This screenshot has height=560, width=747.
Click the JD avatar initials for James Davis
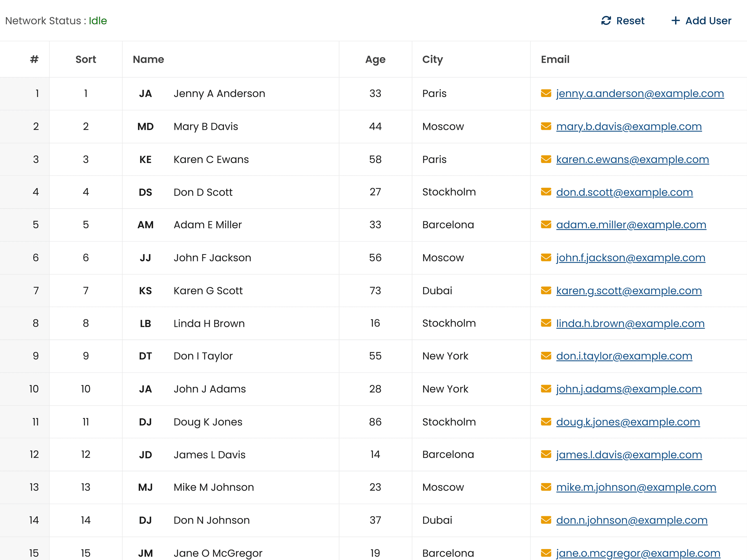pos(145,455)
